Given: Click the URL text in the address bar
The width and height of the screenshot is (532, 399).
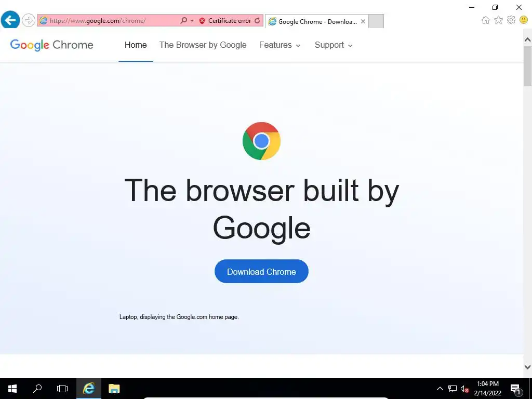Looking at the screenshot, I should click(98, 21).
